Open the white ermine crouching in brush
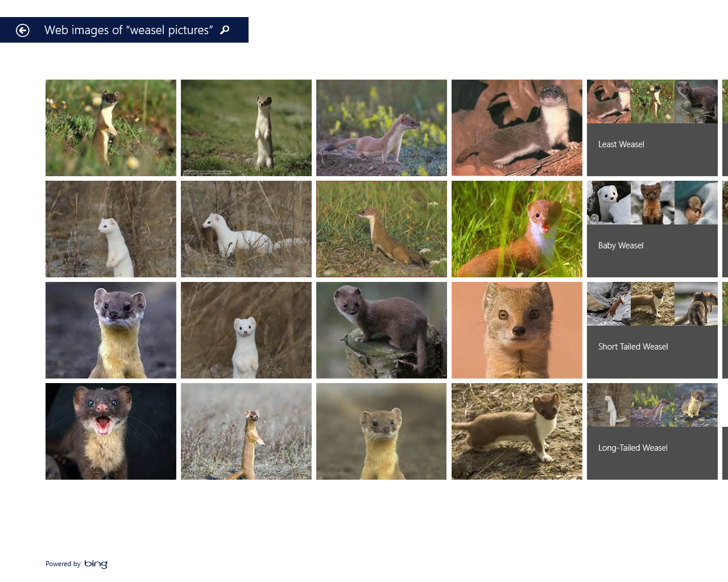 tap(246, 229)
